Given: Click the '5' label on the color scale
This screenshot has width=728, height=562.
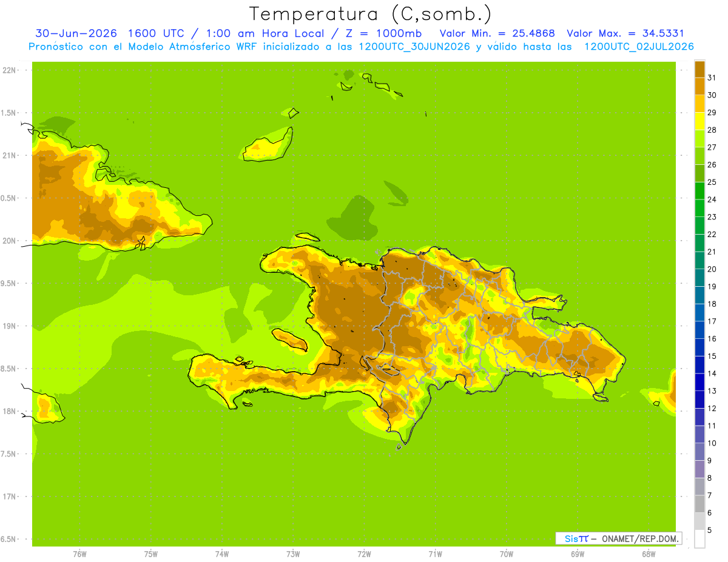Looking at the screenshot, I should [x=709, y=530].
